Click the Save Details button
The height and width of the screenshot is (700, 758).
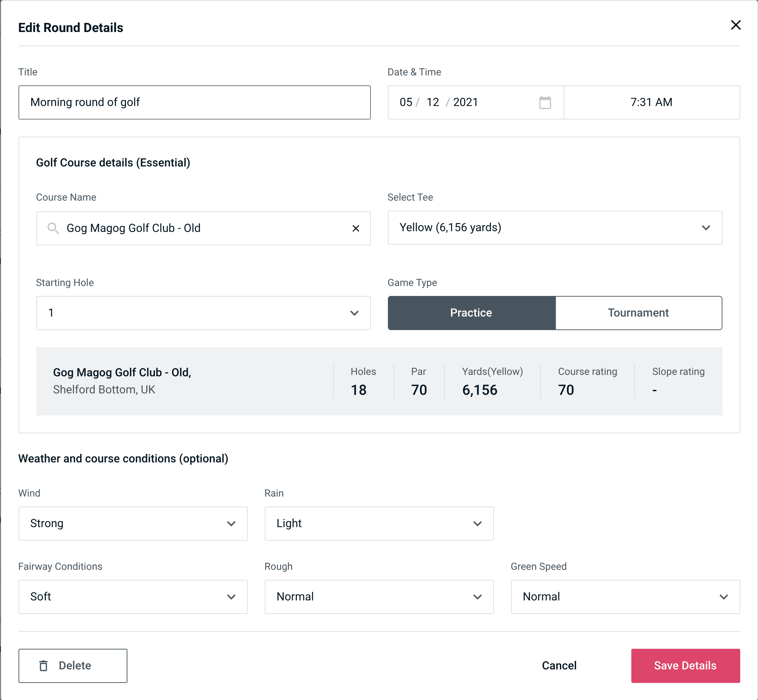(x=685, y=666)
